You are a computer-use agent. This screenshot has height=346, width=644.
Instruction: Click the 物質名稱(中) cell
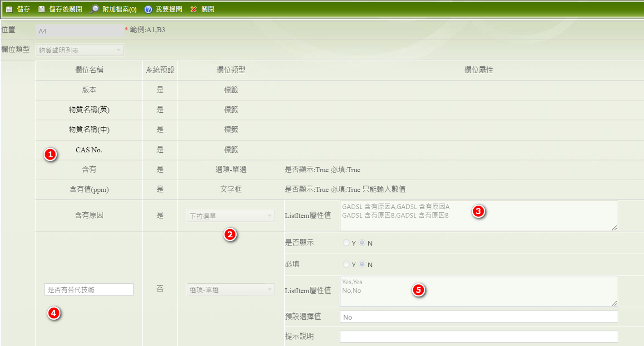[89, 130]
